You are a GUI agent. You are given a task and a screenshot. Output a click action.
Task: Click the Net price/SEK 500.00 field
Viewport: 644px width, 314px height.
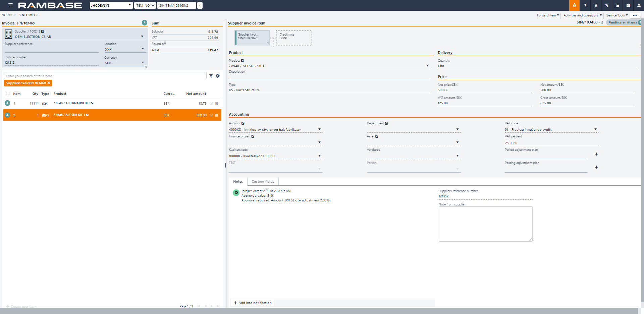pyautogui.click(x=484, y=90)
